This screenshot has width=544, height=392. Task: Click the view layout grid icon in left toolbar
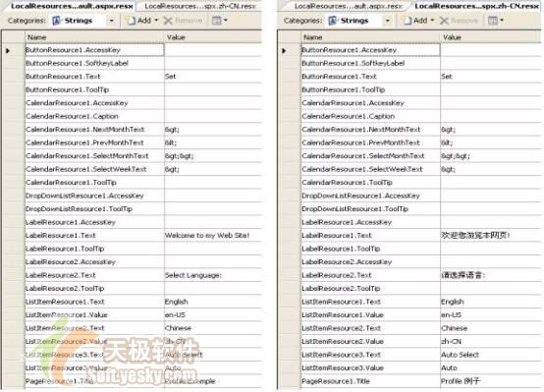pos(216,21)
